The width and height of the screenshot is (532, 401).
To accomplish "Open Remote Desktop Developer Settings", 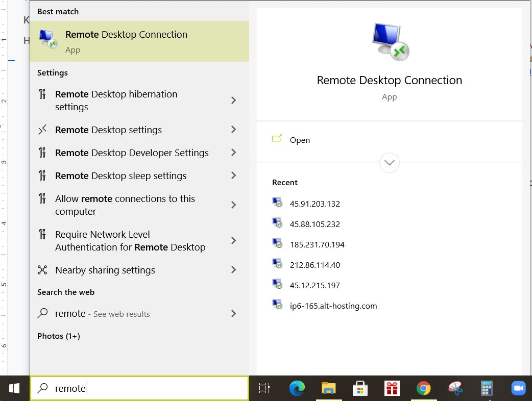I will click(x=132, y=153).
